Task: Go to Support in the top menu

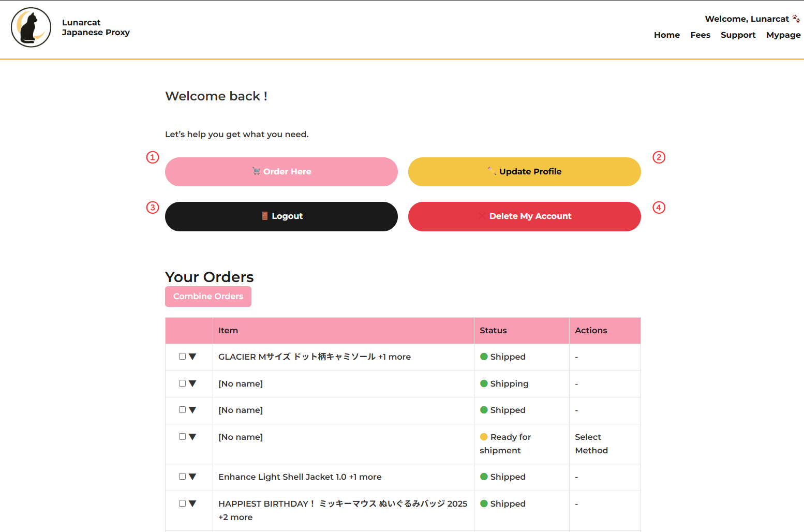Action: [738, 35]
